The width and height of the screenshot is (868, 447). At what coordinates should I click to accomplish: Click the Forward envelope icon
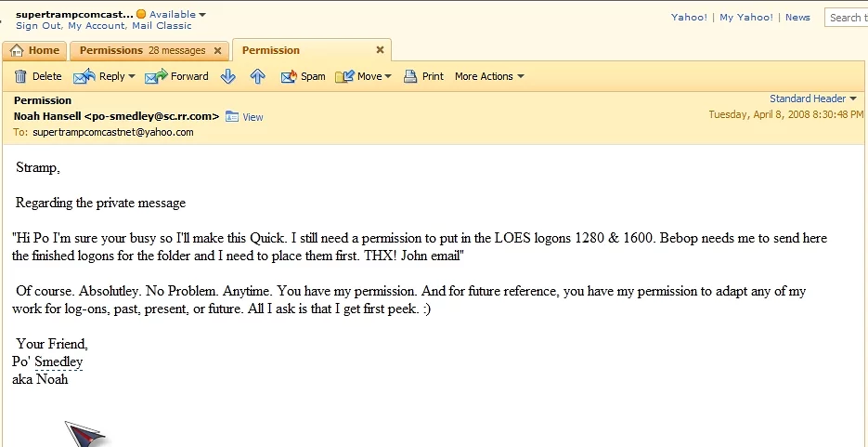pyautogui.click(x=156, y=76)
